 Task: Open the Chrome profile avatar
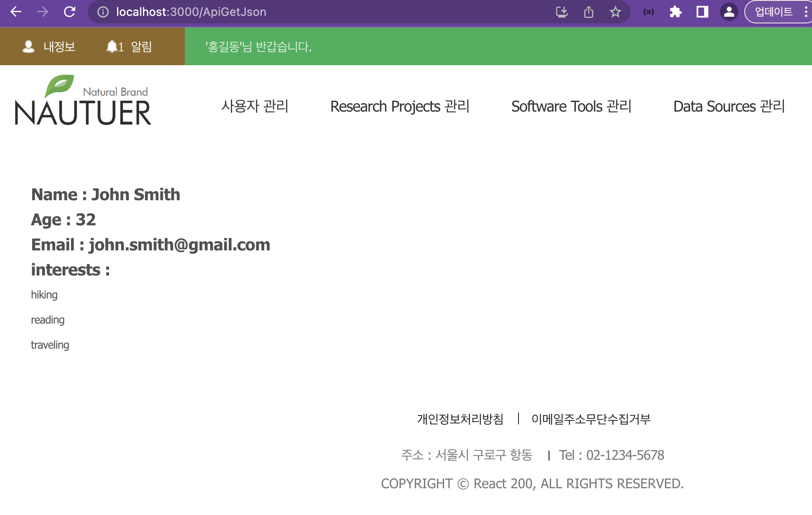point(729,12)
